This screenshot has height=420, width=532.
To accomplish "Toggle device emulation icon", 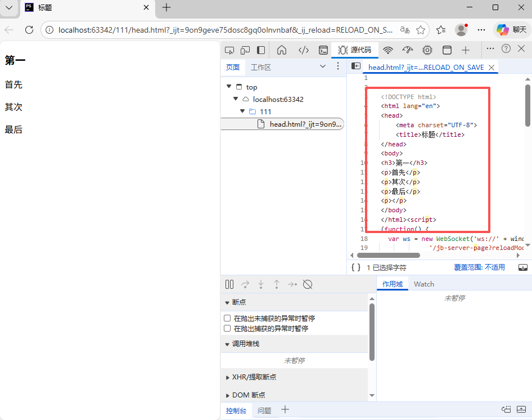I will 245,50.
